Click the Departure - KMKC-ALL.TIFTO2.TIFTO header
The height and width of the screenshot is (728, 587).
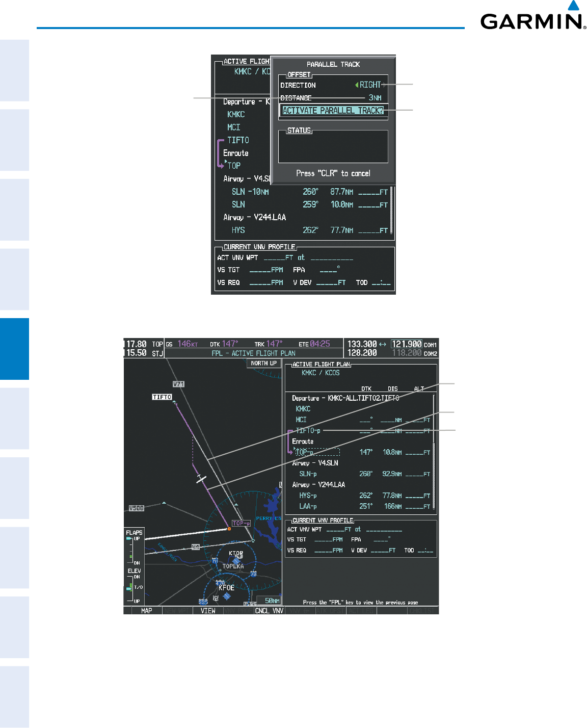point(345,398)
